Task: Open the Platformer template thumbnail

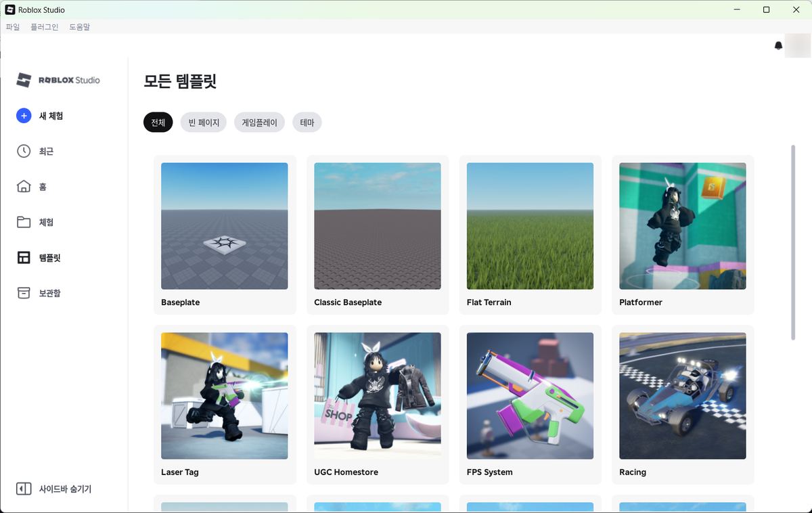Action: point(683,226)
